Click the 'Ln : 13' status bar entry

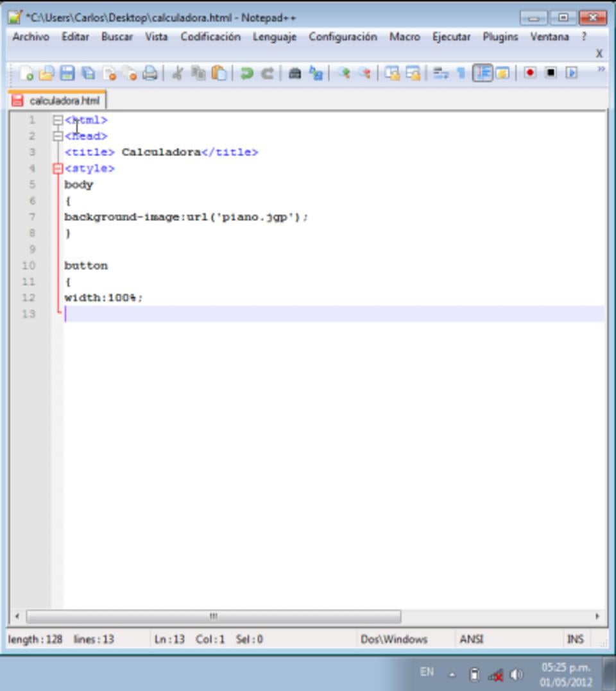pyautogui.click(x=169, y=639)
